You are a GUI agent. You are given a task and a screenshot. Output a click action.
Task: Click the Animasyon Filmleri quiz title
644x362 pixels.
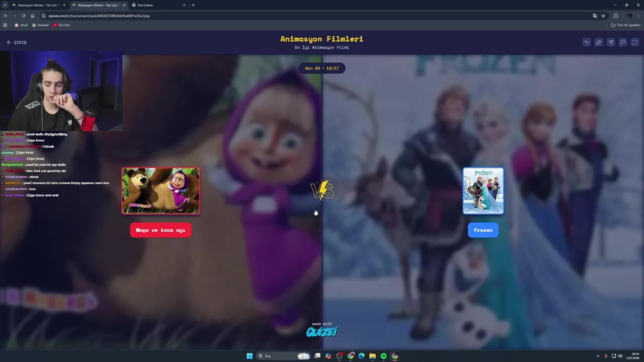tap(321, 39)
